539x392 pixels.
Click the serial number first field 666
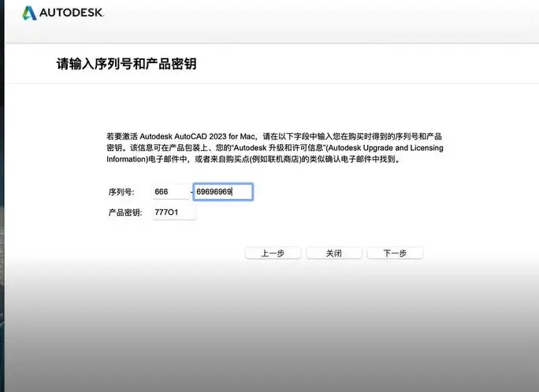[171, 191]
